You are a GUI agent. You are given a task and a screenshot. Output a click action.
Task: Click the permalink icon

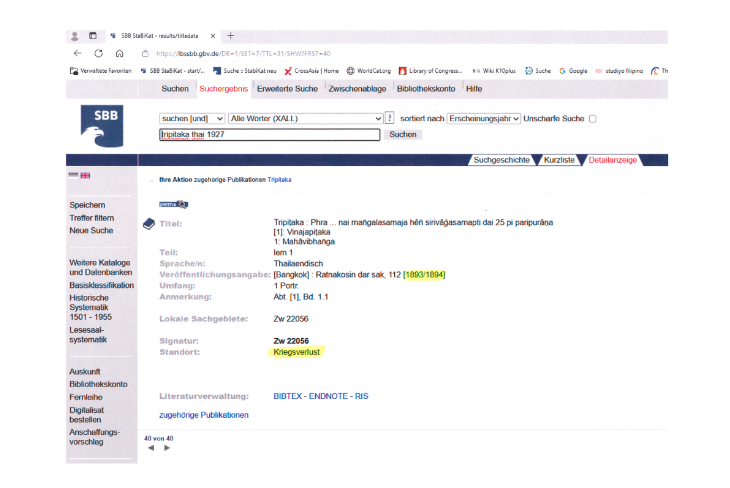(173, 204)
